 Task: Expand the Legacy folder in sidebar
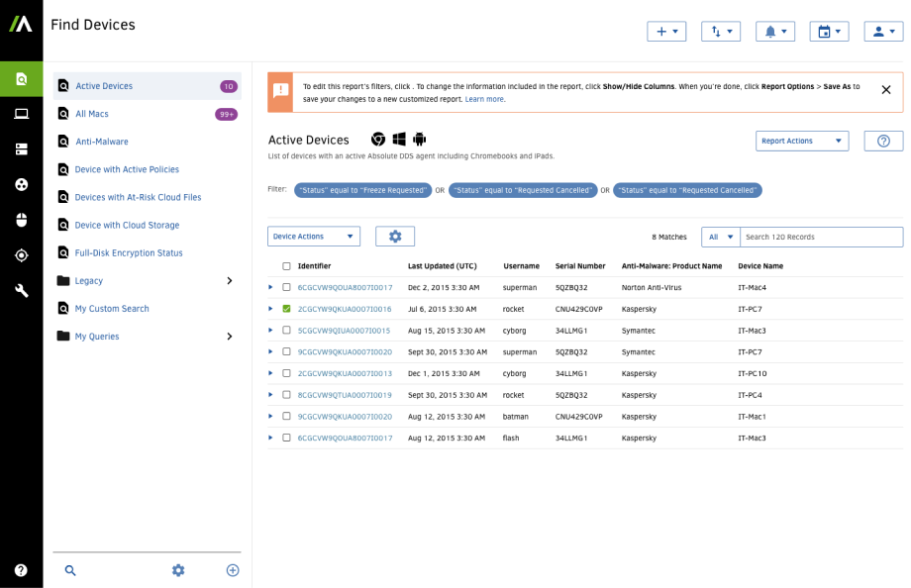point(230,281)
